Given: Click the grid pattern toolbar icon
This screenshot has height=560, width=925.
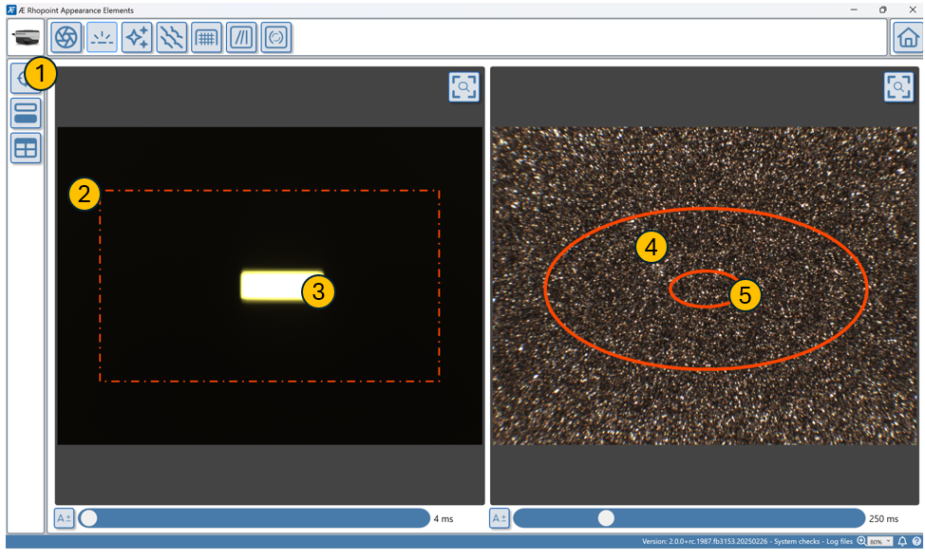Looking at the screenshot, I should [x=206, y=38].
